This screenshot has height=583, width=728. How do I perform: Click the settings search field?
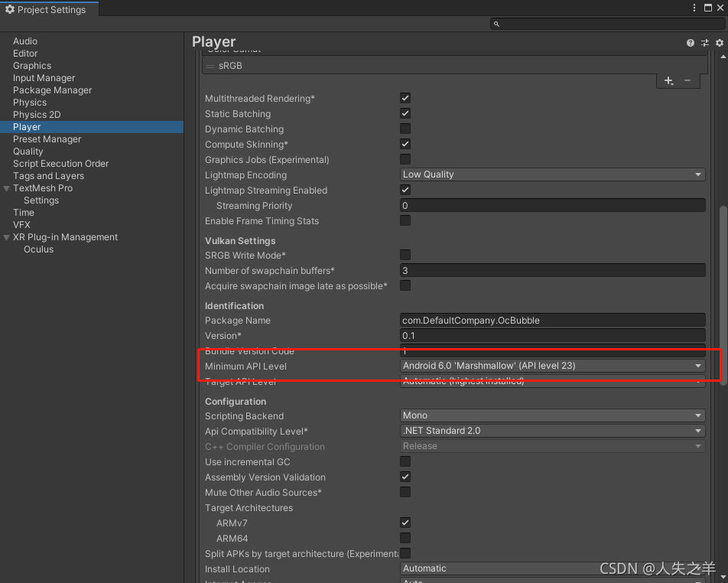click(607, 24)
